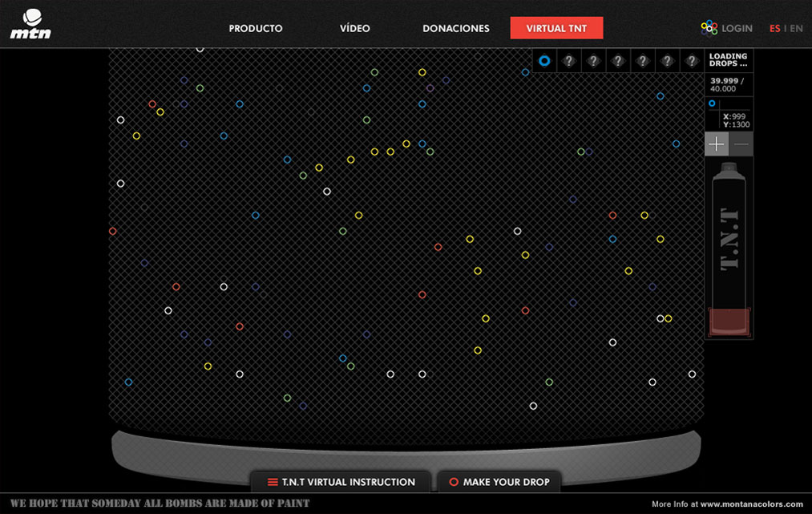Screen dimensions: 812x514
Task: Click the LOGIN link
Action: coord(737,28)
